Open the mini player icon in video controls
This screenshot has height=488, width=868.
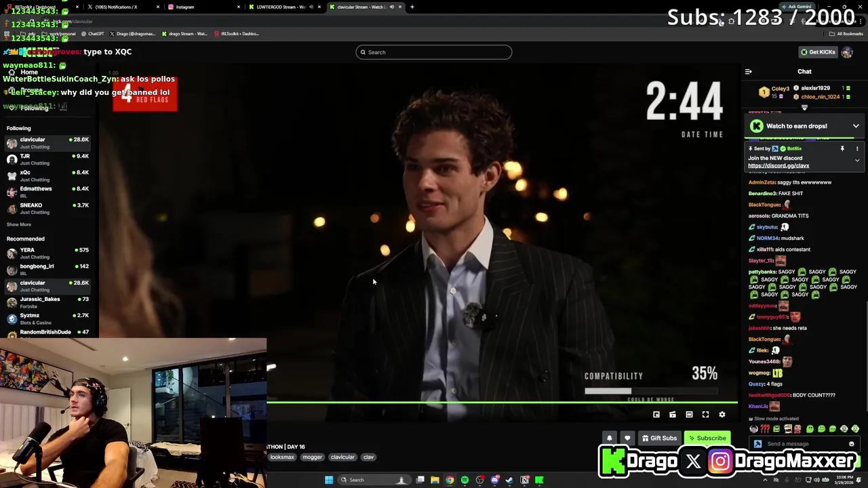656,415
